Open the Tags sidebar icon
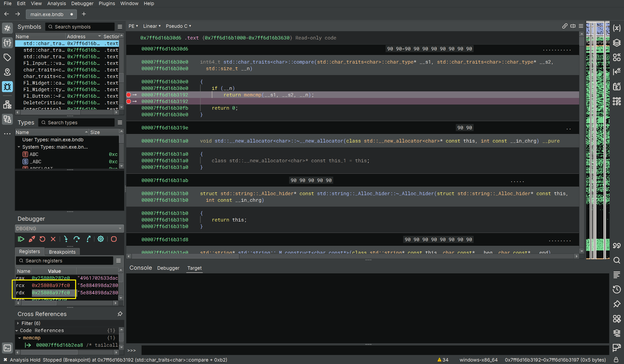Image resolution: width=624 pixels, height=364 pixels. pos(7,57)
